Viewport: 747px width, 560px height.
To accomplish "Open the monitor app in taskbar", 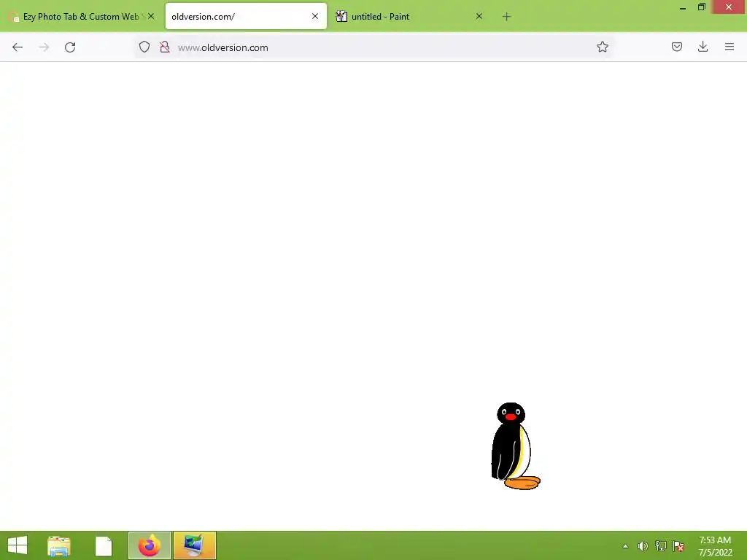I will point(194,545).
